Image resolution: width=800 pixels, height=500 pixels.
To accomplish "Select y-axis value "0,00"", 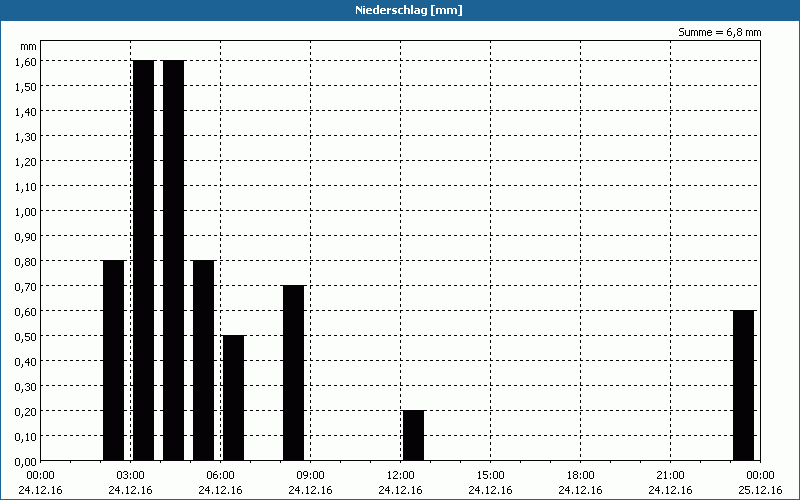I will 26,461.
